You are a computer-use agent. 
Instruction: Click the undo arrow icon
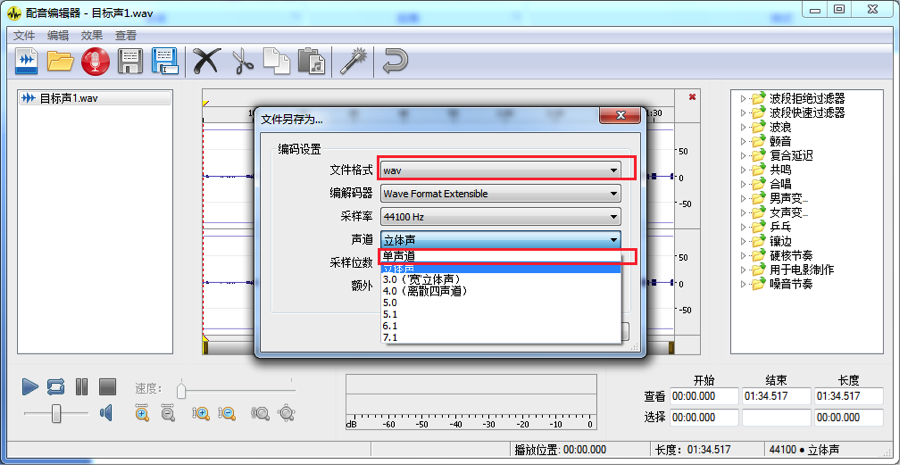pos(395,60)
